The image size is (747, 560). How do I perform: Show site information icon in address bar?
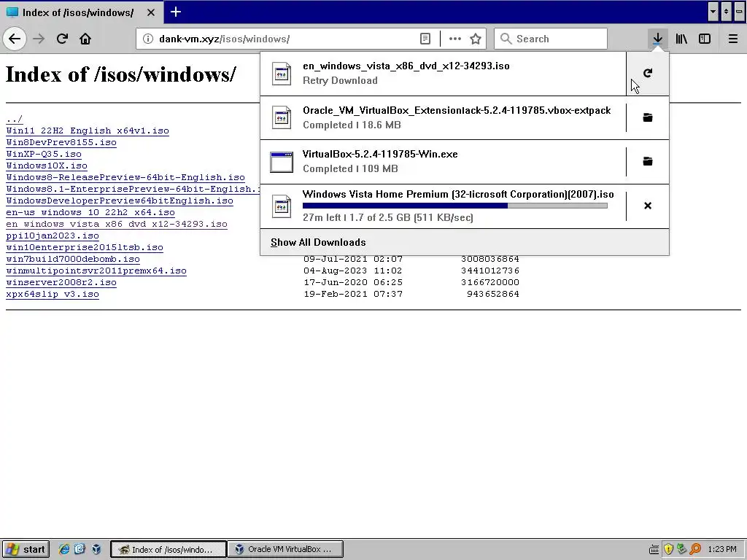click(x=148, y=39)
